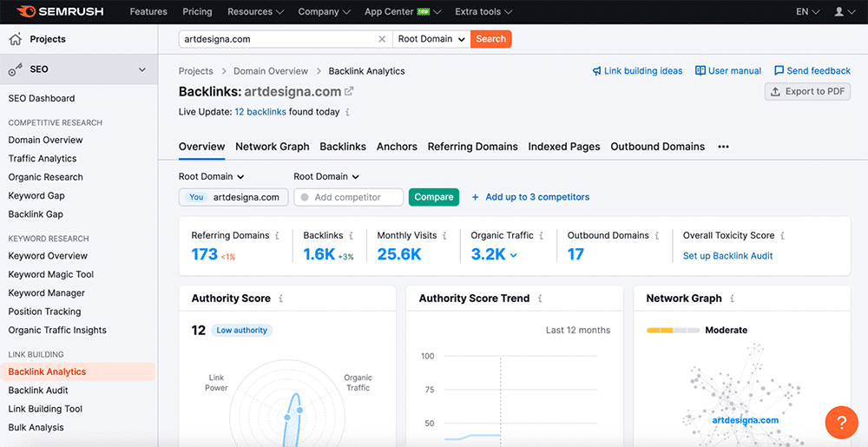
Task: Click the orange Search button
Action: coord(491,39)
